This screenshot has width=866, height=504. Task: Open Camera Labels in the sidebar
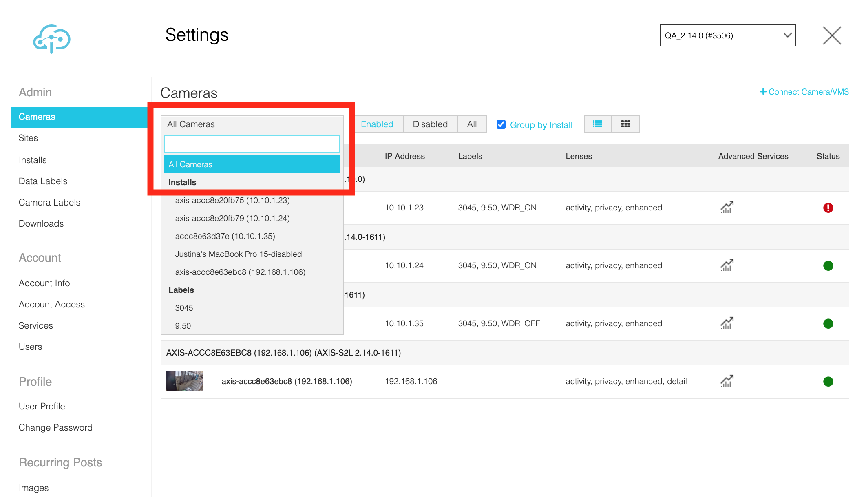click(x=49, y=202)
